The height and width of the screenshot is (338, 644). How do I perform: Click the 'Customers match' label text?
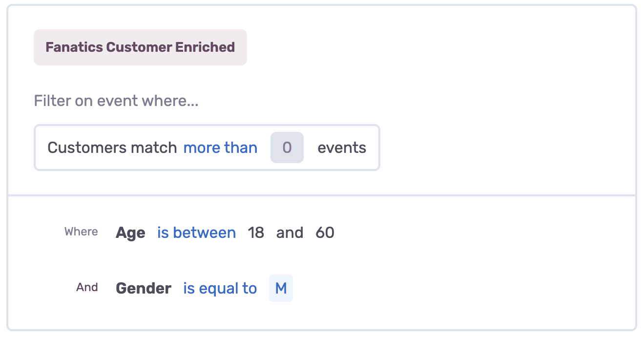[112, 148]
